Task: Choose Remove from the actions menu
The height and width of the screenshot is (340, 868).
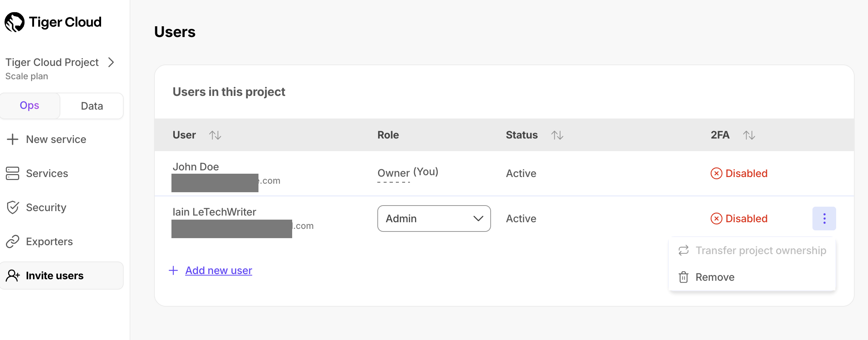Action: tap(715, 277)
